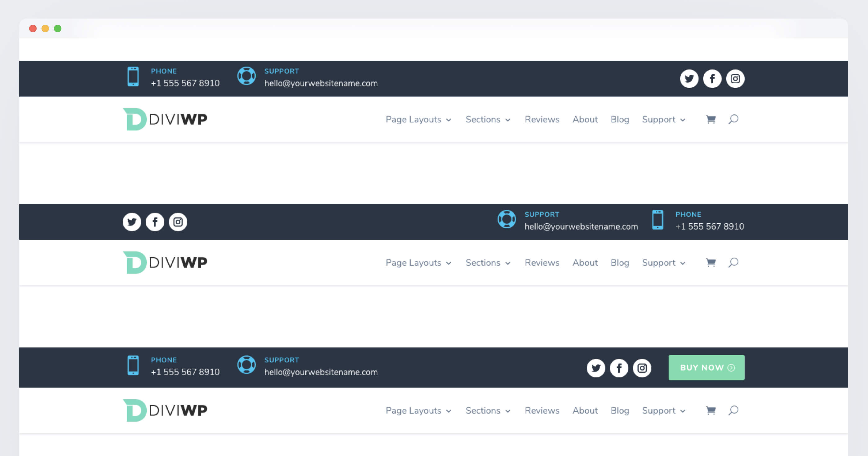Open Reviews in the first menu
This screenshot has height=456, width=868.
[542, 119]
